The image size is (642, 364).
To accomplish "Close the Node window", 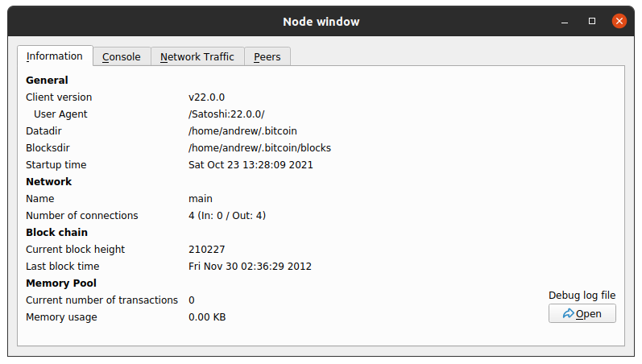I will pos(619,21).
